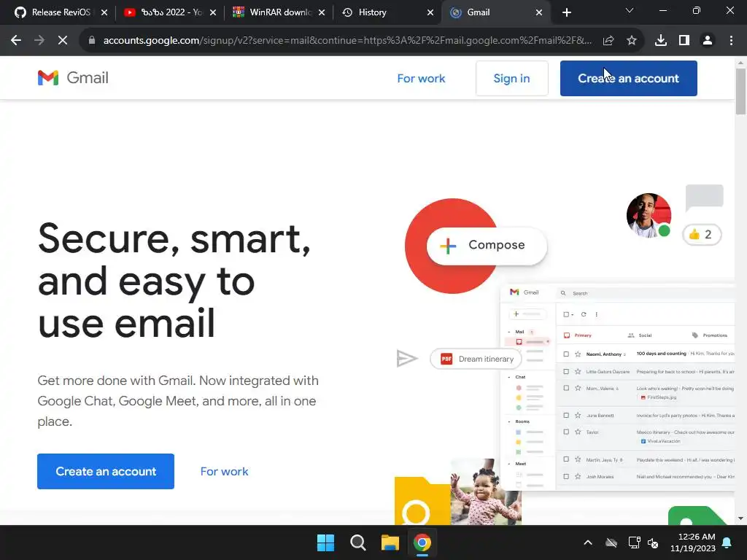The width and height of the screenshot is (747, 560).
Task: Click the Sign in button
Action: pos(511,79)
